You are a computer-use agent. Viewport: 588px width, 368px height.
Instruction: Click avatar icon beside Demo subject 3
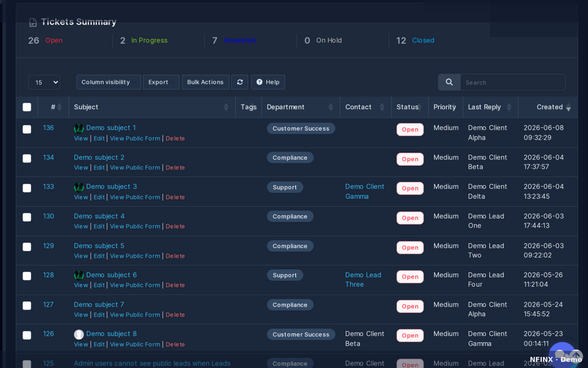(x=79, y=187)
